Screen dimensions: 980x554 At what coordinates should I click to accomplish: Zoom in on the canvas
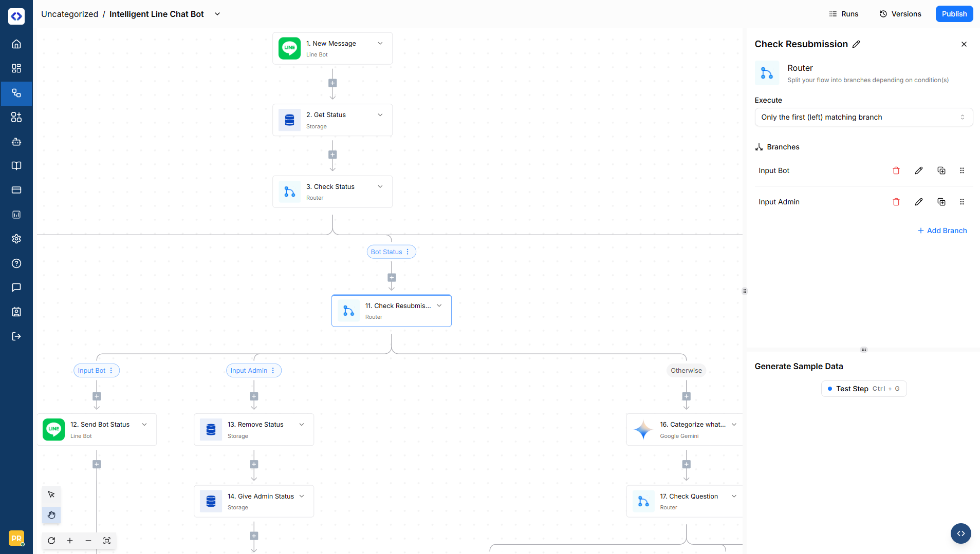[x=70, y=541]
